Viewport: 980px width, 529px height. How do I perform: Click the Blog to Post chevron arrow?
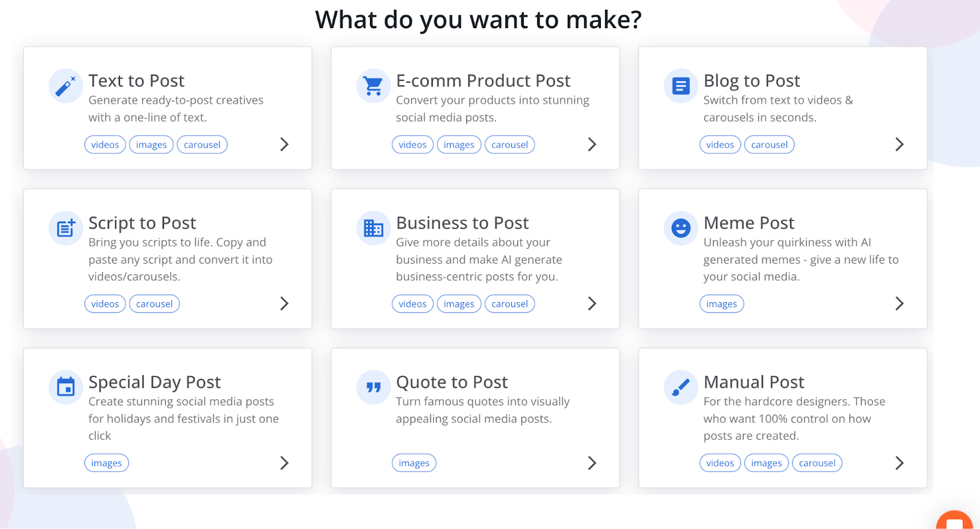pos(899,145)
